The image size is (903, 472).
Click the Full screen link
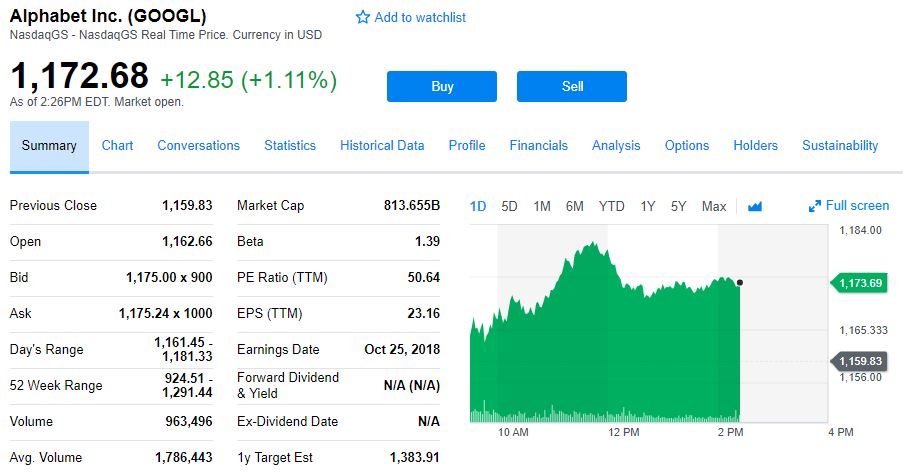coord(857,206)
